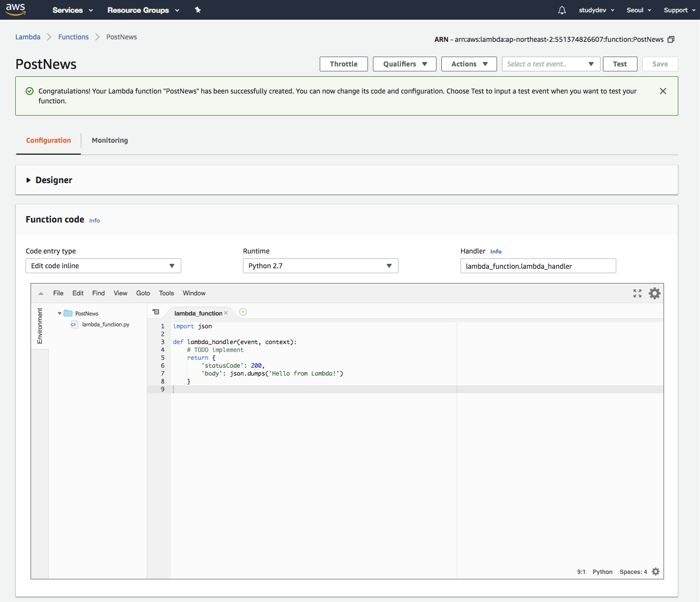700x602 pixels.
Task: Open the editor View menu
Action: 121,293
